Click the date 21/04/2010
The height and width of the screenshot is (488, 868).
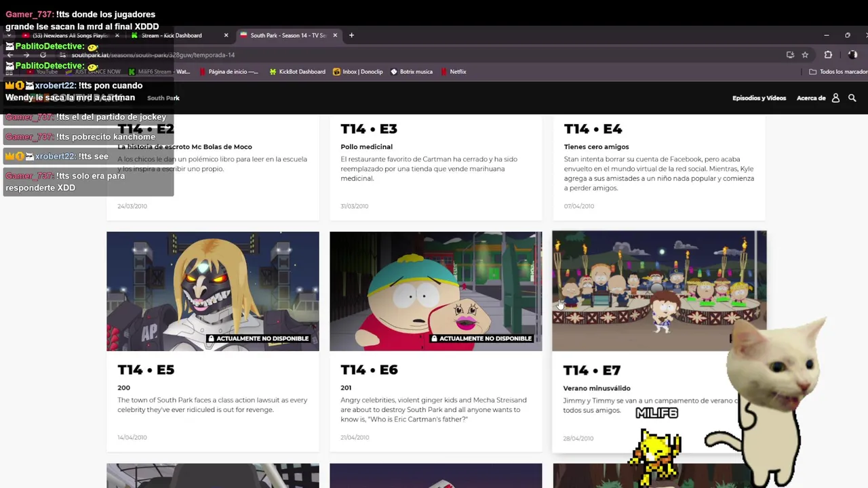355,438
